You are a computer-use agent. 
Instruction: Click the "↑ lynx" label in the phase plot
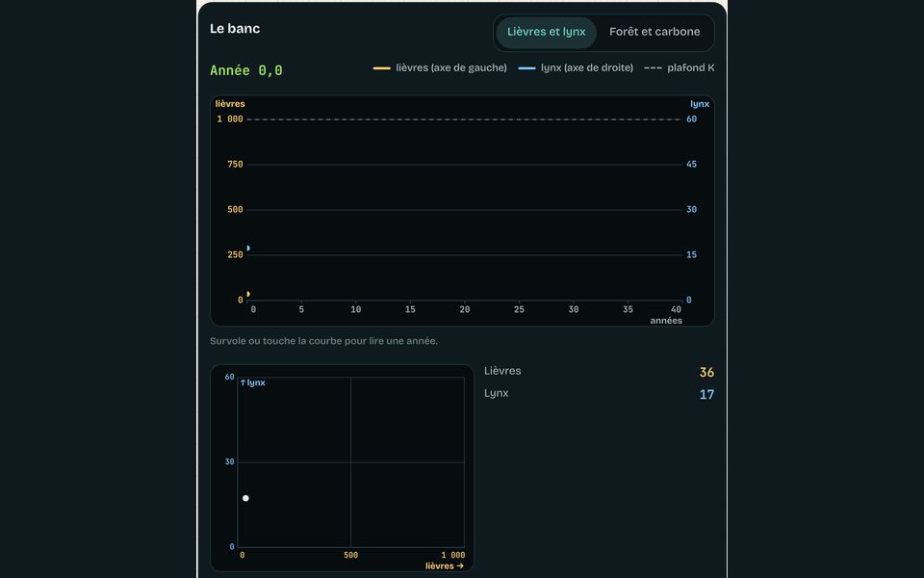[x=253, y=382]
